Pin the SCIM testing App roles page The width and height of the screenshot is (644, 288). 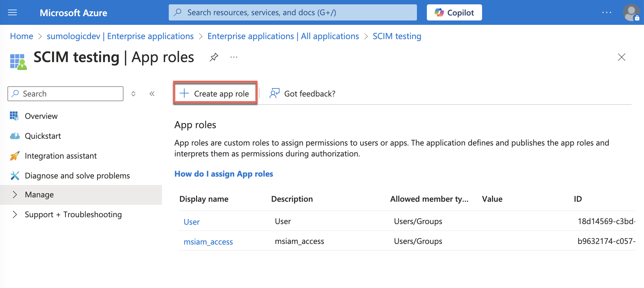(214, 57)
